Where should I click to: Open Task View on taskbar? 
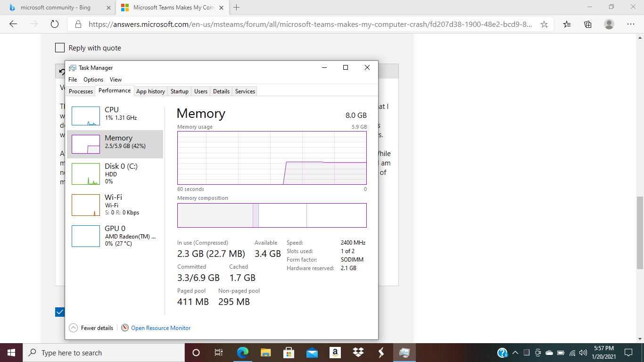pyautogui.click(x=219, y=353)
